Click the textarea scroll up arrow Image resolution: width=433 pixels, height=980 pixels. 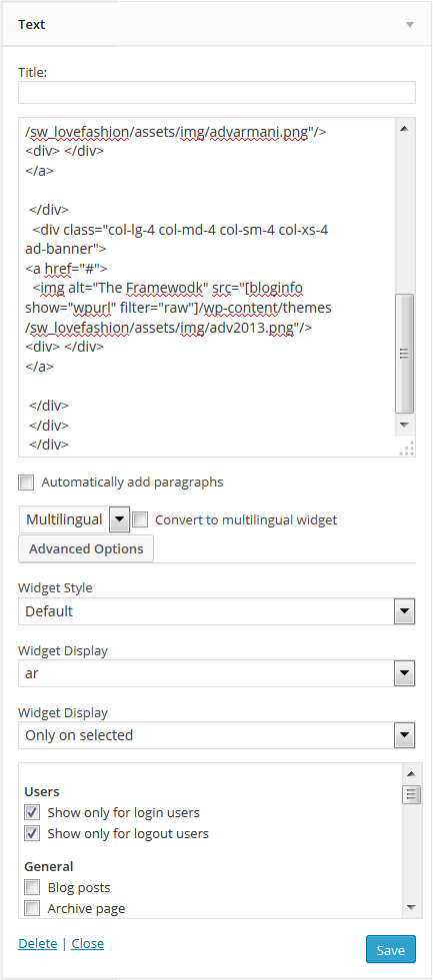(x=404, y=129)
